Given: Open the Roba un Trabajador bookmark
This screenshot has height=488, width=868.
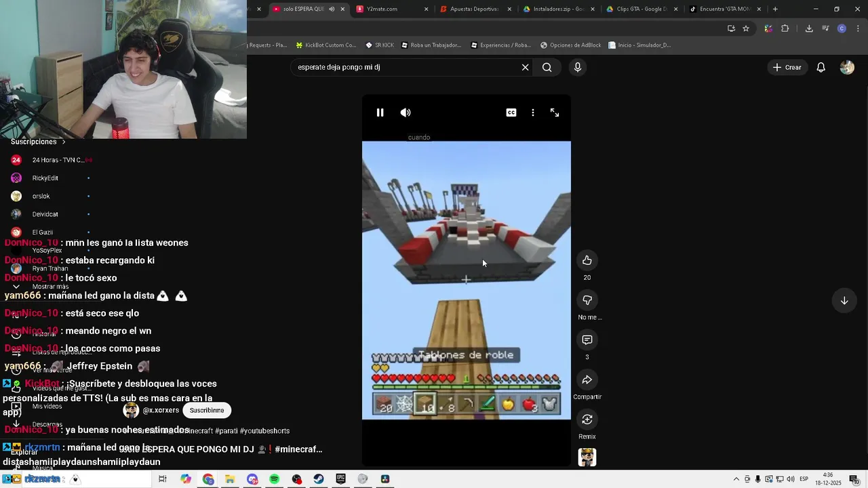Looking at the screenshot, I should pos(431,45).
